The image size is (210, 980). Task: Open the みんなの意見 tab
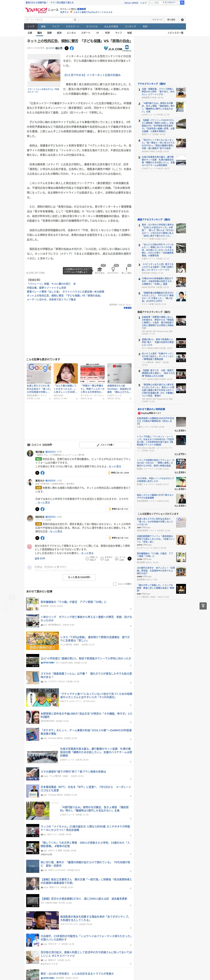[x=111, y=27]
